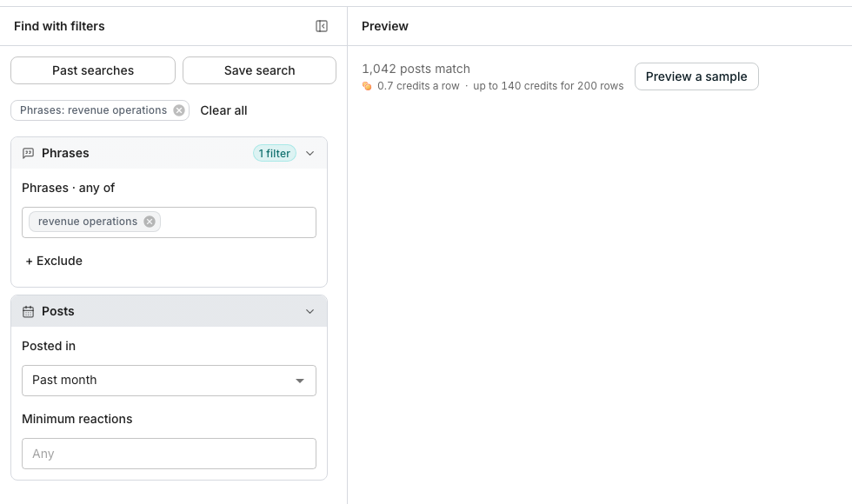Click the 0.7 credits a row text
852x504 pixels.
point(418,86)
